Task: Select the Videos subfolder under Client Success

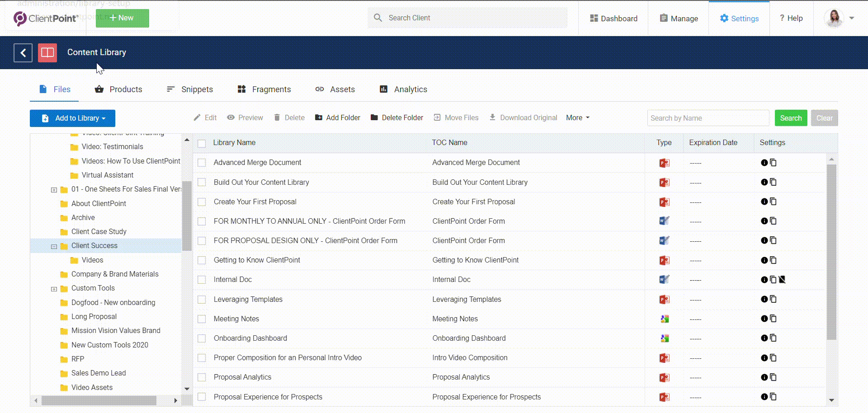Action: point(92,260)
